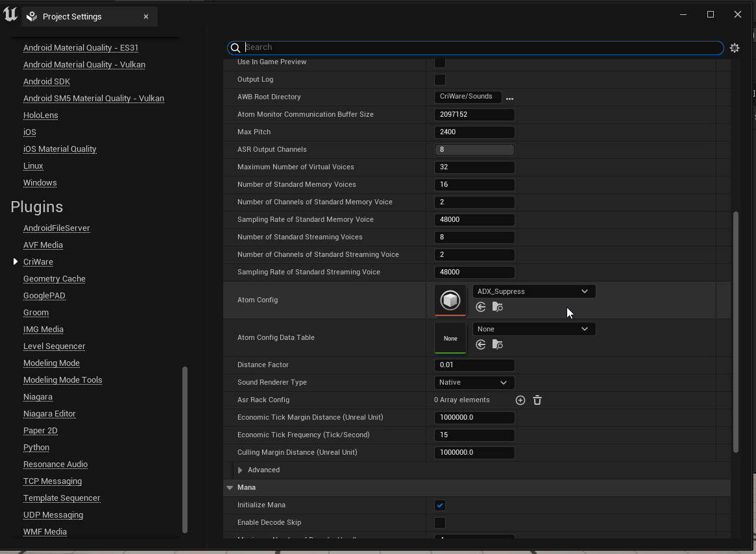Add element to Asr Rack Config array

point(520,400)
